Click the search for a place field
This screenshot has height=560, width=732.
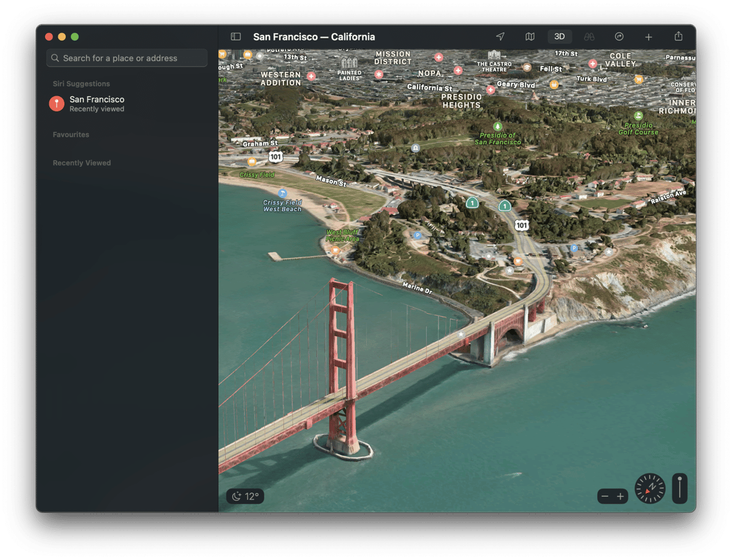(x=127, y=58)
